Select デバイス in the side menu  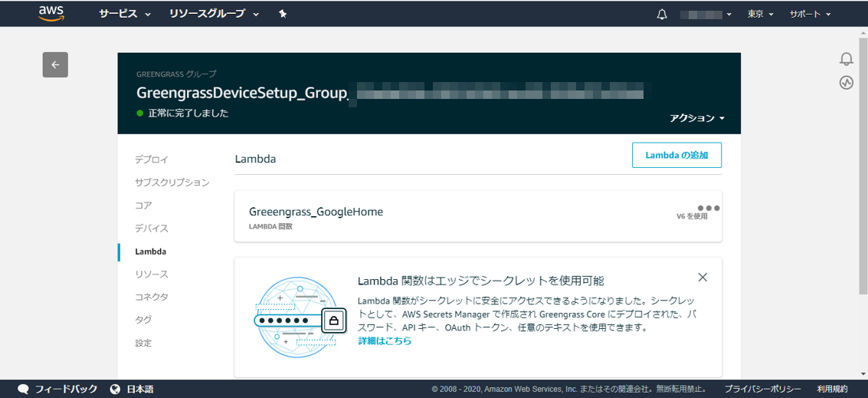coord(152,229)
